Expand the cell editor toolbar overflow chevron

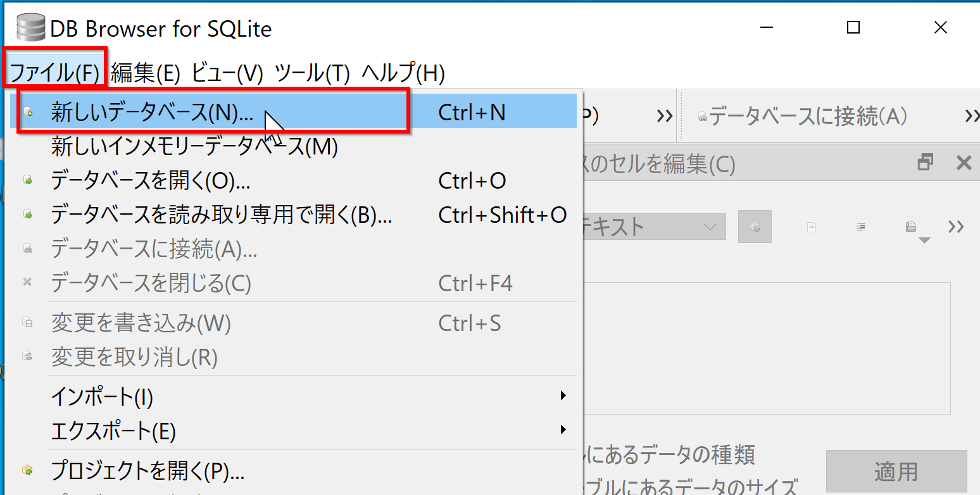click(956, 227)
